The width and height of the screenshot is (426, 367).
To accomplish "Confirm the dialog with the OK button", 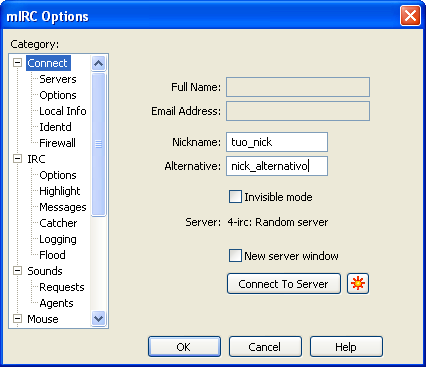I will [x=184, y=347].
